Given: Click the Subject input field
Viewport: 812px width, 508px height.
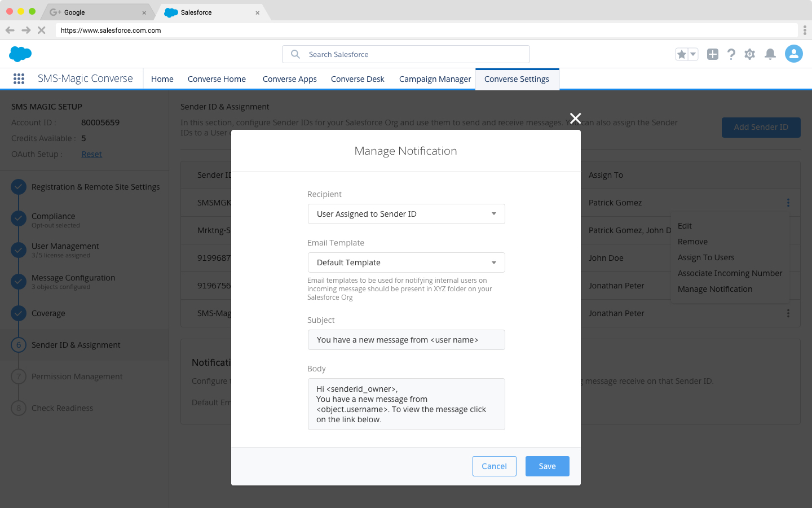Looking at the screenshot, I should pos(406,340).
